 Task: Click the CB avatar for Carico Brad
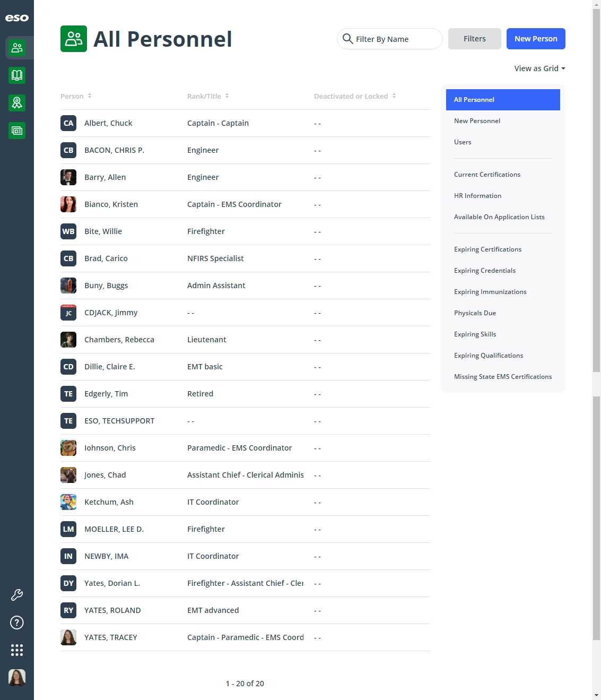point(68,258)
